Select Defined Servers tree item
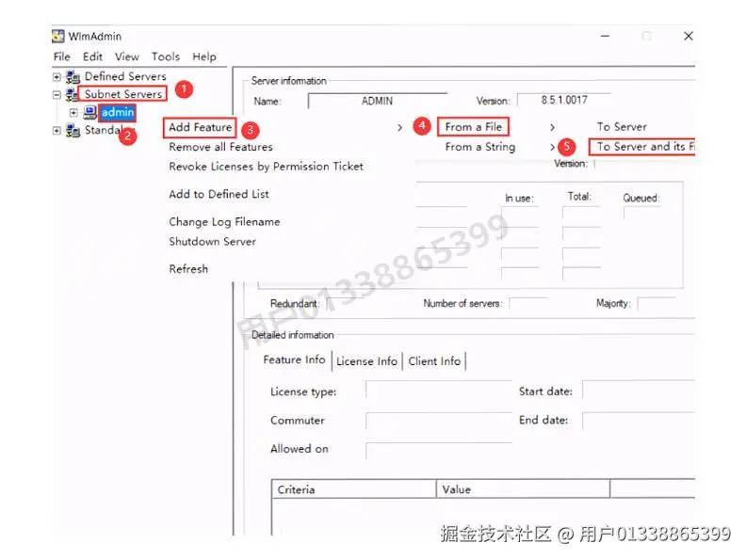The image size is (747, 560). 125,76
